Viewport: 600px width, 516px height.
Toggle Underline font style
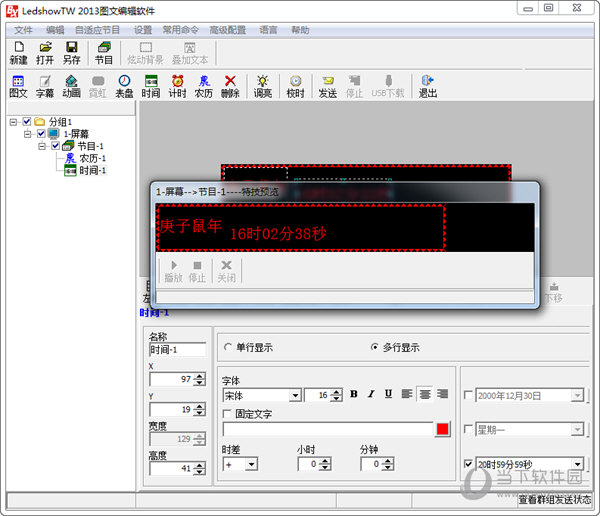388,394
